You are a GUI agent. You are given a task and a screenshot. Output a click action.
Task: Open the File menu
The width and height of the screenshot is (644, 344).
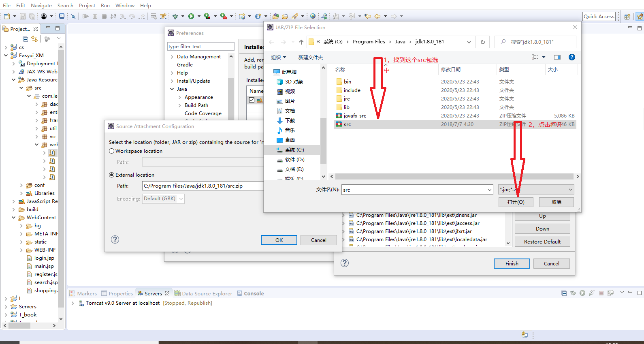tap(6, 5)
